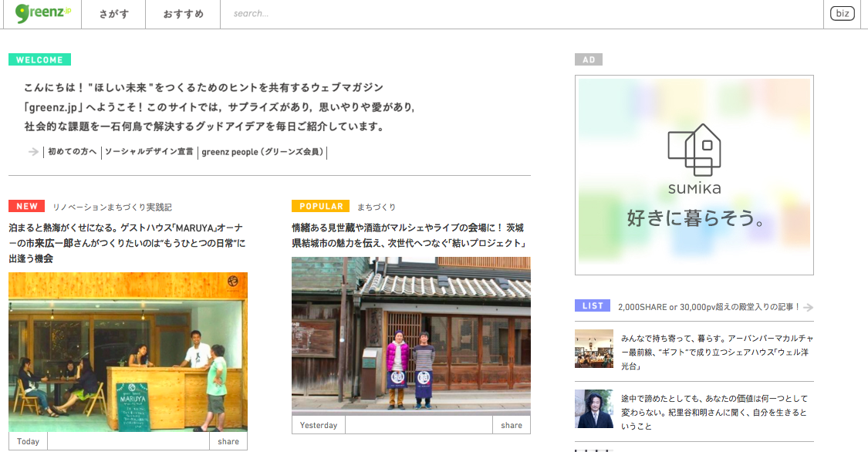Click the arrow next to the LIST heading
The height and width of the screenshot is (452, 868).
[x=809, y=306]
